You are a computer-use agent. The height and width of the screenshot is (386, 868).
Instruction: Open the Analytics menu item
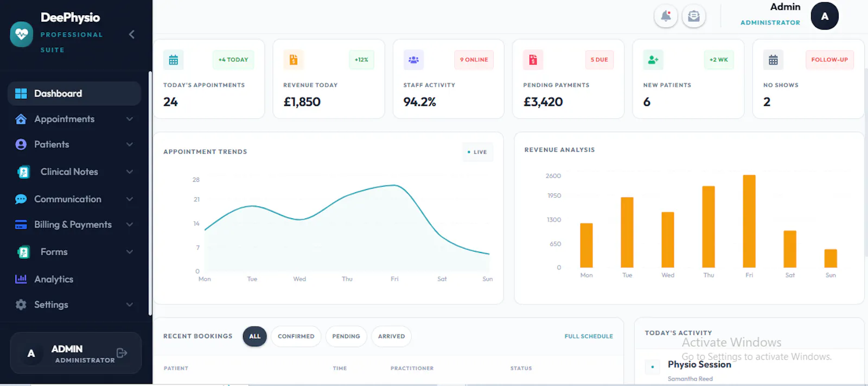(x=74, y=279)
